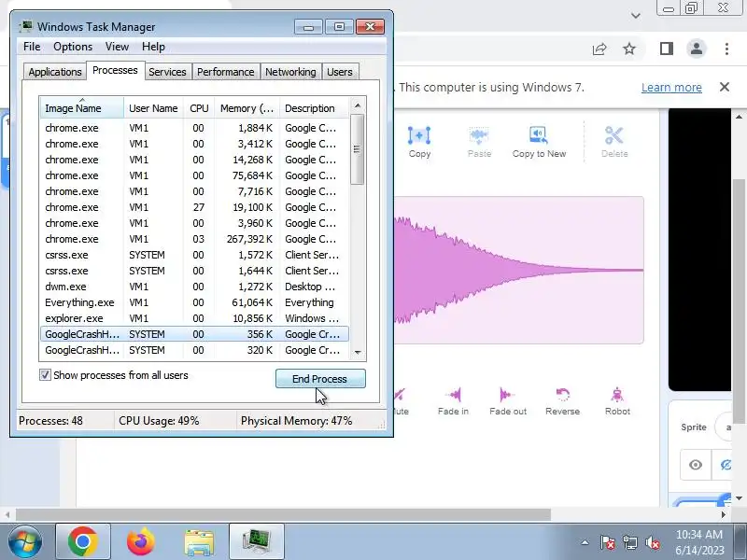The image size is (747, 560).
Task: Sort processes by User Name column
Action: (153, 108)
